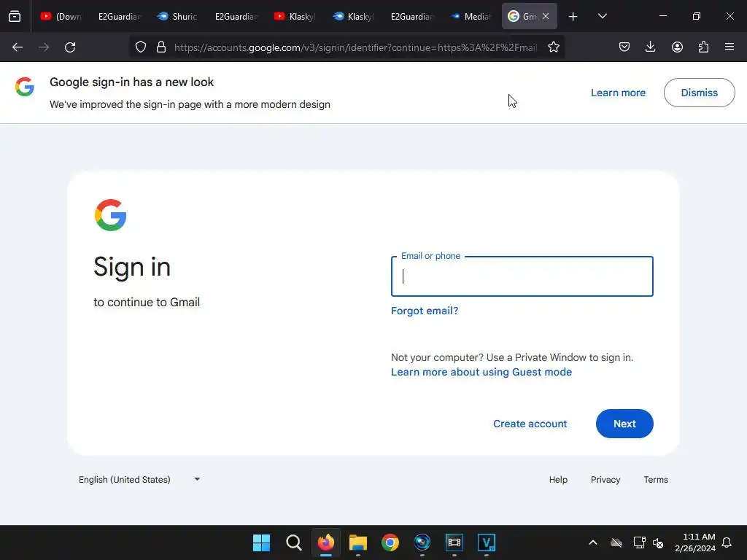Go back using the back arrow
This screenshot has height=560, width=747.
[18, 47]
